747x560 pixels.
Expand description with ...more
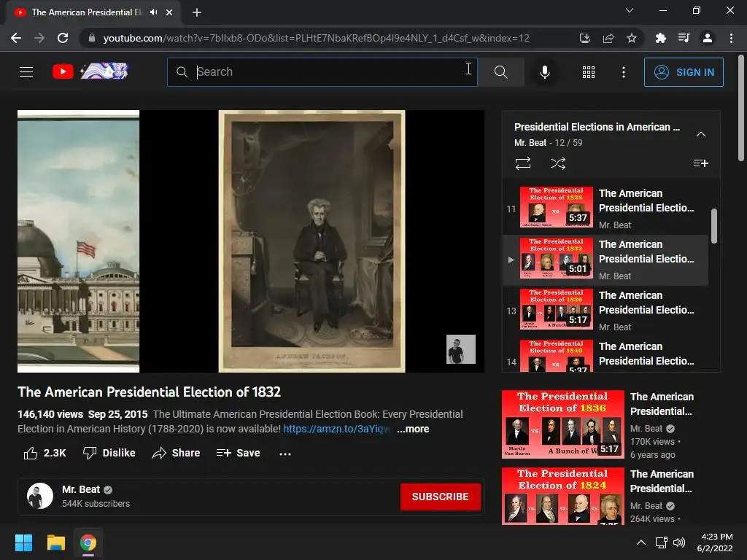tap(413, 429)
